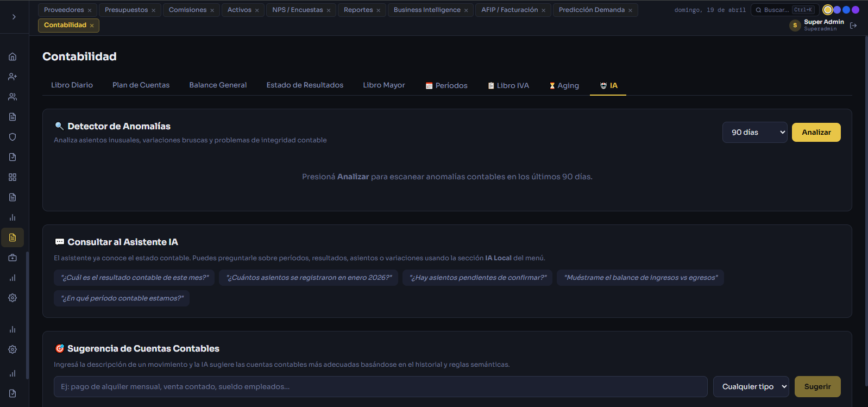Click the multiple-users icon in sidebar
The image size is (868, 407).
[12, 97]
